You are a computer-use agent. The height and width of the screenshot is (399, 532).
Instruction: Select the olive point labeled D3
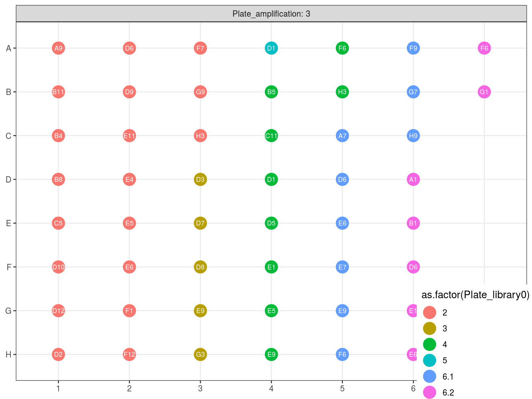(x=200, y=179)
